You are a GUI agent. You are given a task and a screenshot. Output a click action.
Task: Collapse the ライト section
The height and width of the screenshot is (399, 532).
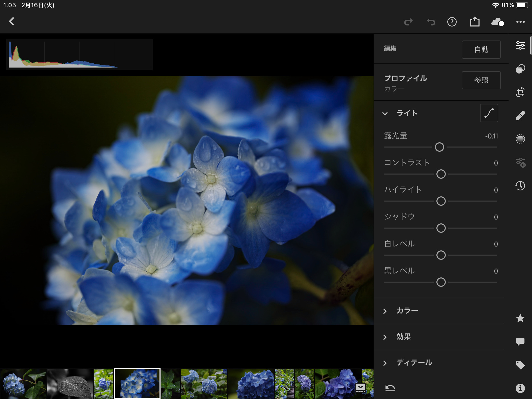[385, 114]
